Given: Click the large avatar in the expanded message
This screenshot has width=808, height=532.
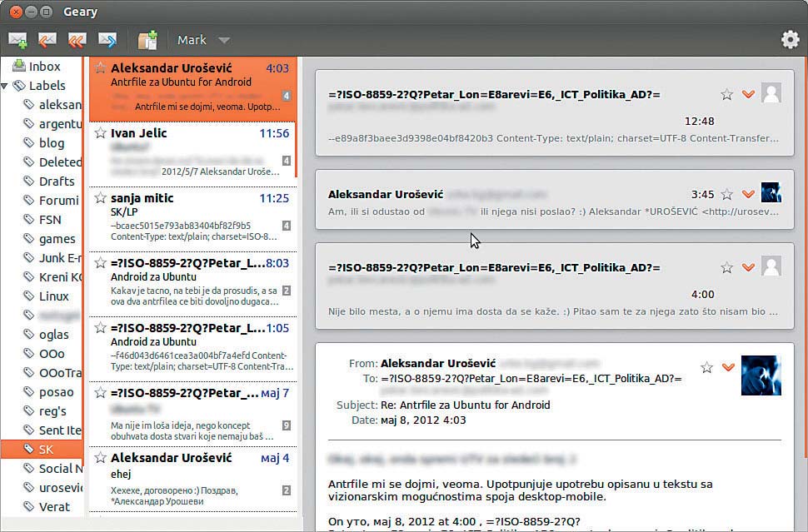Looking at the screenshot, I should tap(761, 375).
